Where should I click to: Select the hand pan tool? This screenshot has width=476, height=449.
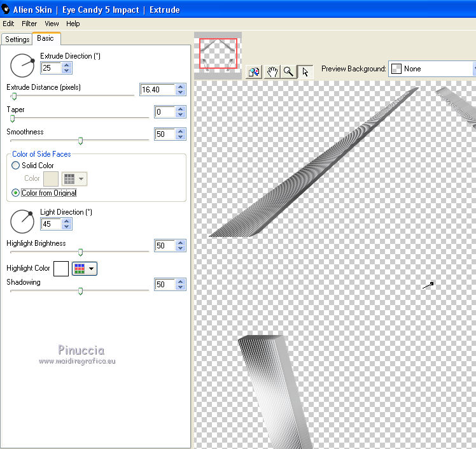tap(272, 72)
